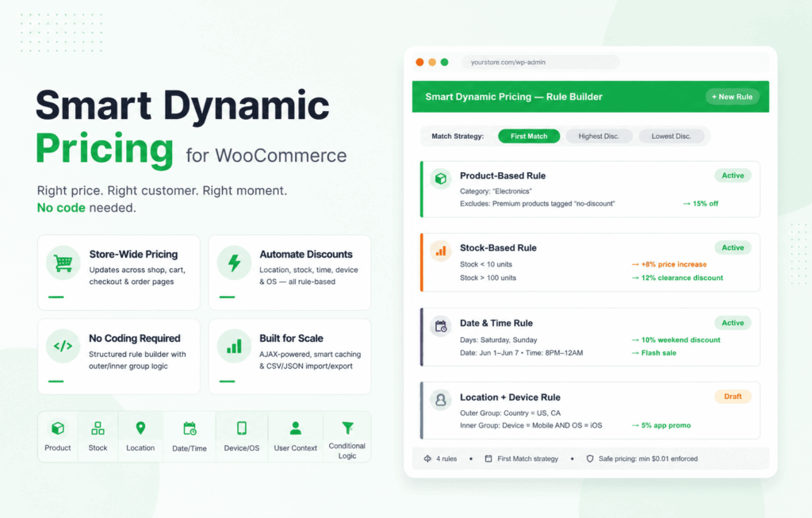Screen dimensions: 812x518
Task: Click the yourstore.com/wp-admin address bar
Action: coord(540,62)
